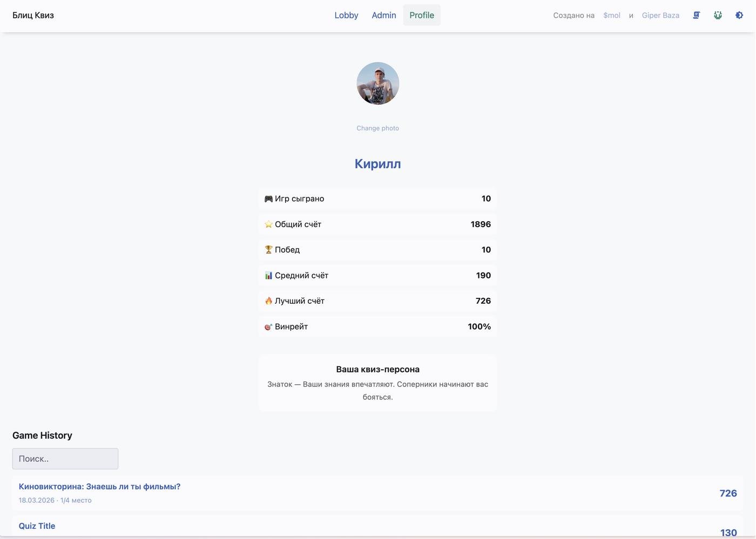Click the Кирилл profile avatar photo
Screen dimensions: 756x539
pyautogui.click(x=377, y=83)
